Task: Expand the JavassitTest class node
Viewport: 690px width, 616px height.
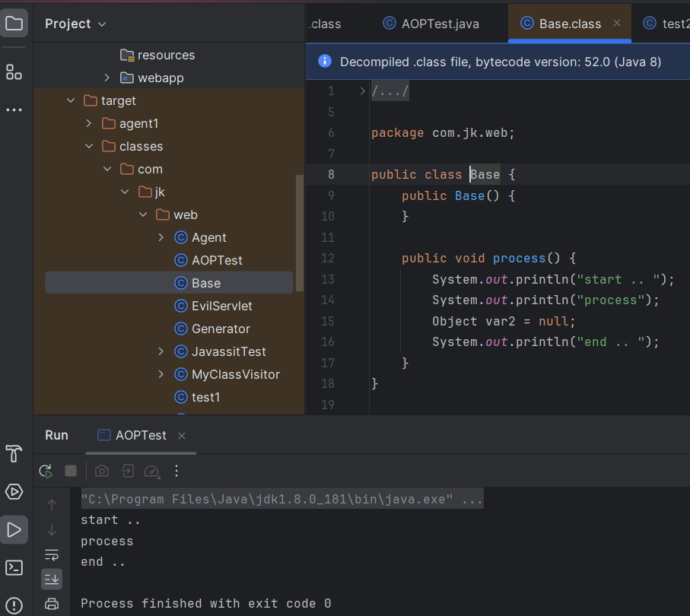Action: [x=161, y=351]
